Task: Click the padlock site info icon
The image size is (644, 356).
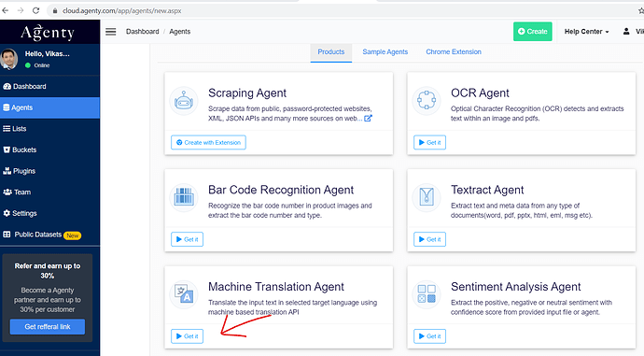Action: pyautogui.click(x=55, y=11)
